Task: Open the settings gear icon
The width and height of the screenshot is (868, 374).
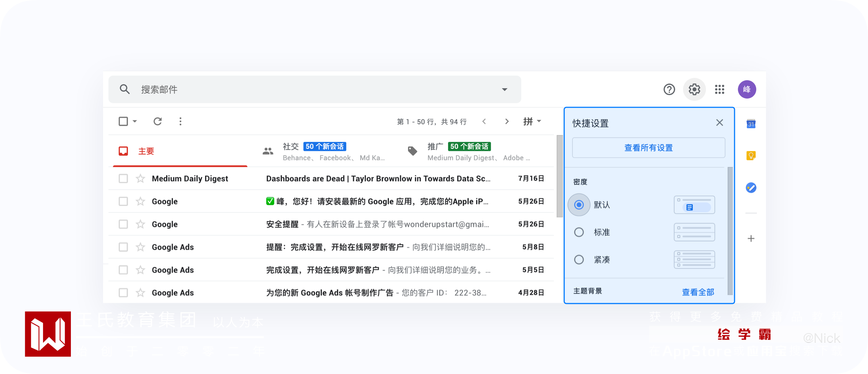Action: (694, 89)
